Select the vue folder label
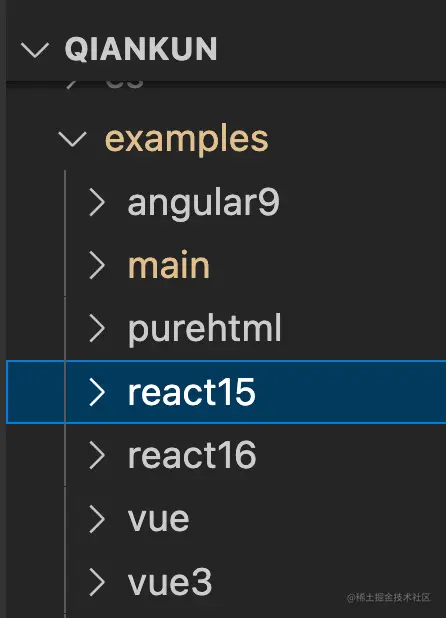Image resolution: width=446 pixels, height=618 pixels. [x=158, y=519]
